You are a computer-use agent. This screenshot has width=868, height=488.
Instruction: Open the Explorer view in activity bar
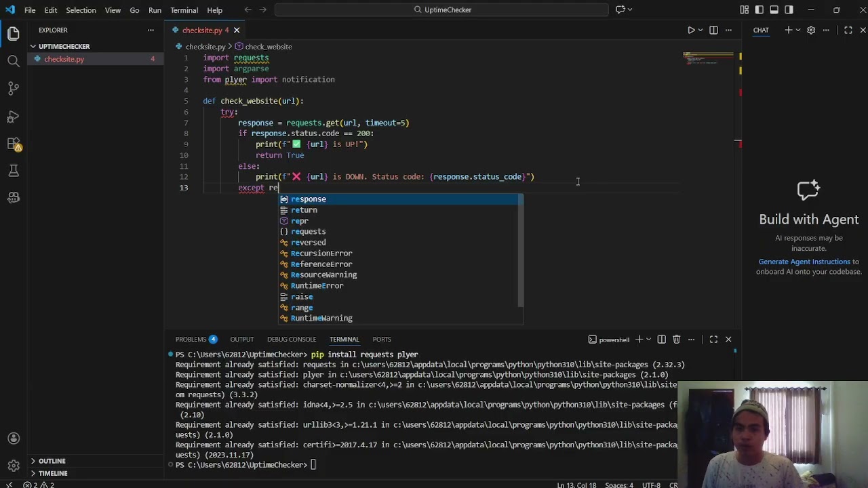[14, 33]
